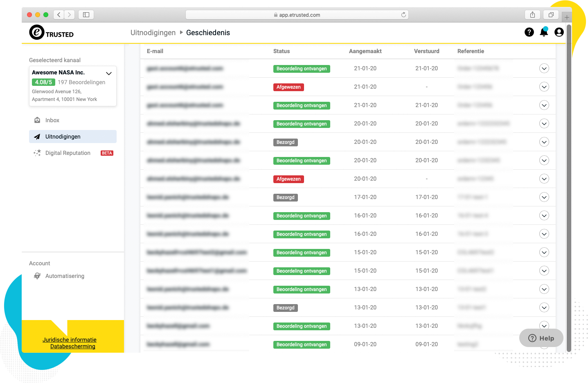Image resolution: width=588 pixels, height=383 pixels.
Task: Click the Uitnodigingen breadcrumb link
Action: coord(153,33)
